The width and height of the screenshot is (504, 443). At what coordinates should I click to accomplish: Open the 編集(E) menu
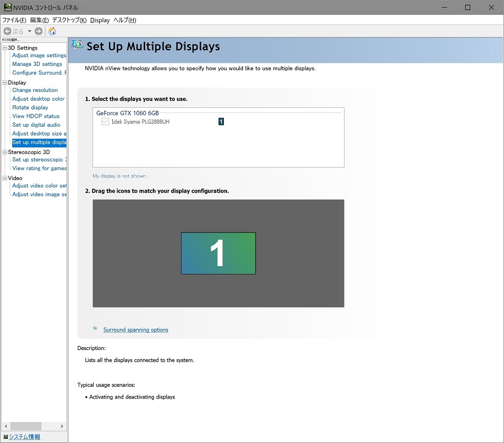39,20
